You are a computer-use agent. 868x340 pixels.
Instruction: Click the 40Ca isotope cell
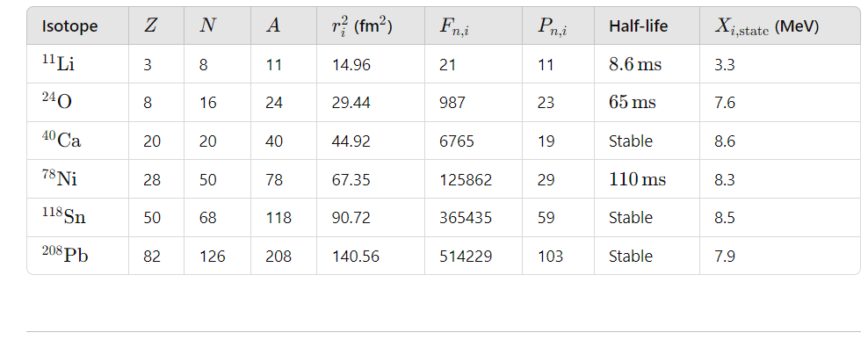click(x=61, y=140)
